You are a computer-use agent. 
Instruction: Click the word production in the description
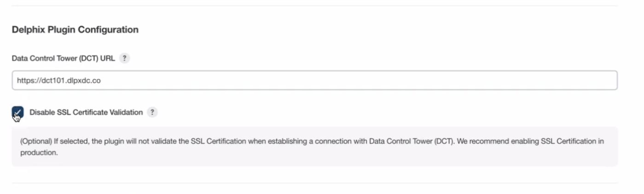[39, 153]
